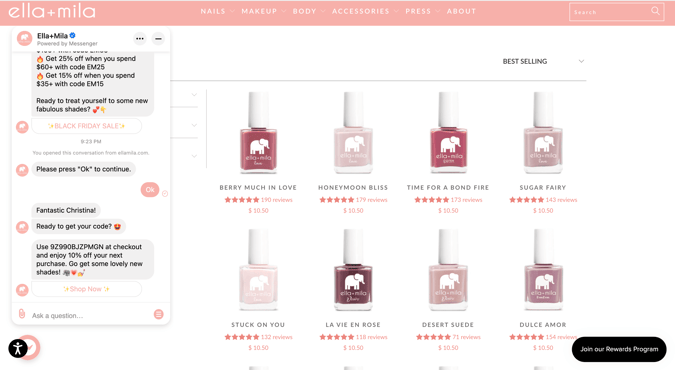
Task: Open the 179 reviews link
Action: click(372, 200)
